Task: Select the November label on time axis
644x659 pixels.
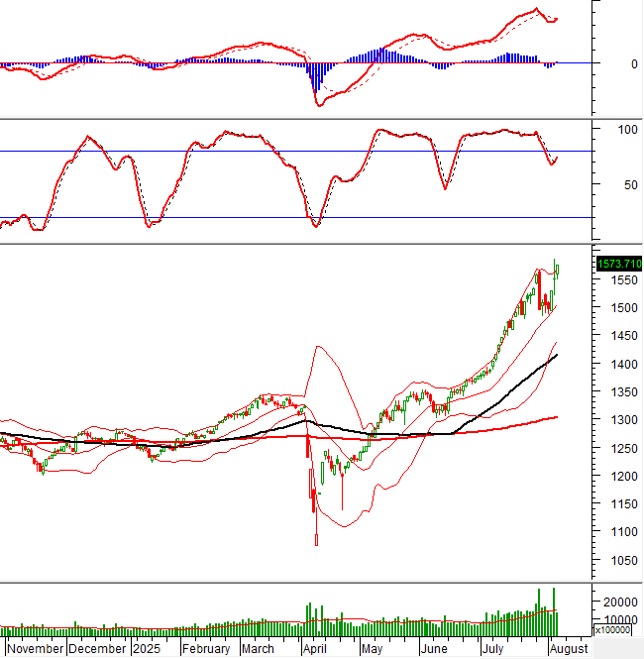Action: (x=36, y=648)
